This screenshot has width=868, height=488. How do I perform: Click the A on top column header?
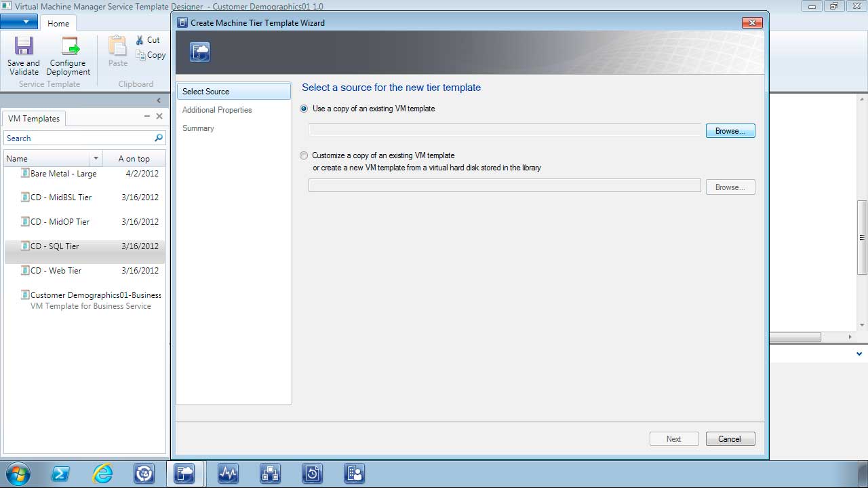(134, 158)
